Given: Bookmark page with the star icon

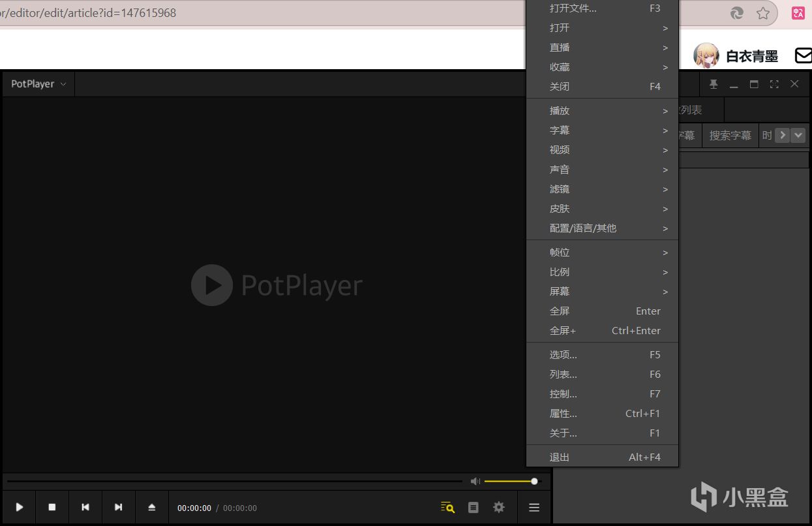Looking at the screenshot, I should click(763, 13).
